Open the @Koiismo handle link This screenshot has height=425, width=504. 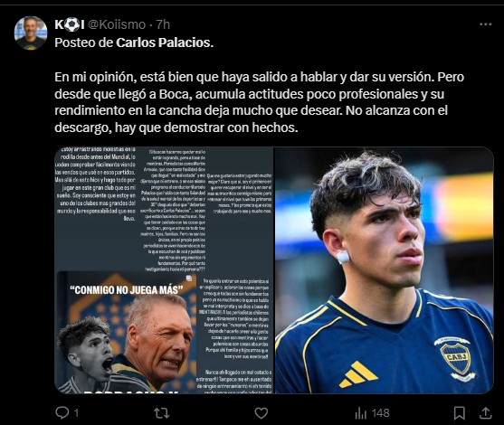[117, 24]
